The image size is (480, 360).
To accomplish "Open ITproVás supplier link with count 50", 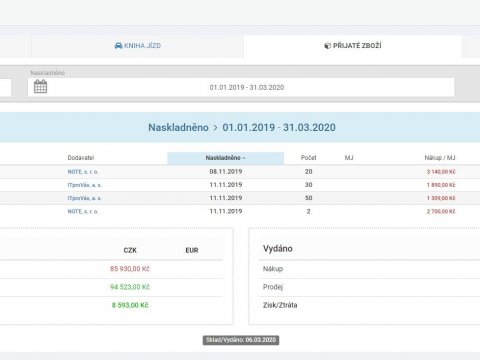I will [x=85, y=198].
